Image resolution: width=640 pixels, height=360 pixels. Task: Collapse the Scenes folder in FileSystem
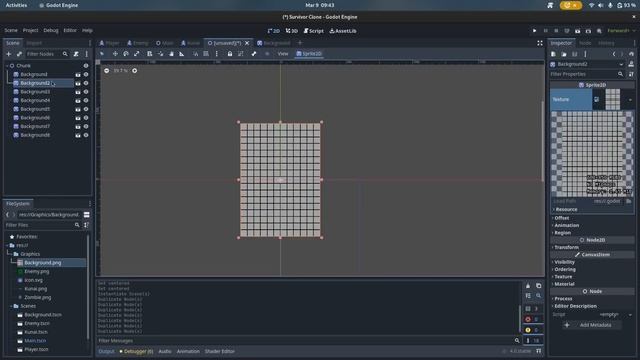point(11,306)
